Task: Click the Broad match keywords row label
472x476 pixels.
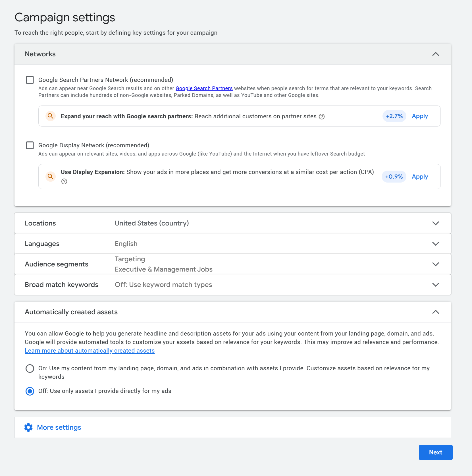Action: (61, 285)
